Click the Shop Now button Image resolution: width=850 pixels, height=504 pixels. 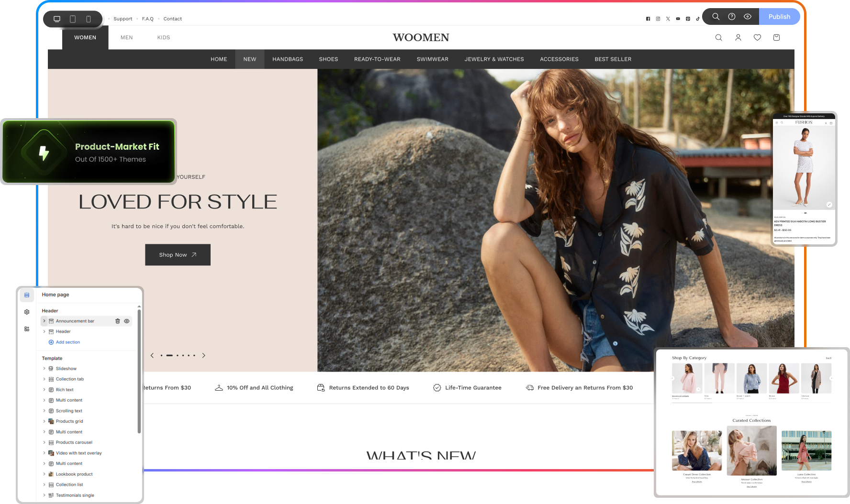[178, 255]
